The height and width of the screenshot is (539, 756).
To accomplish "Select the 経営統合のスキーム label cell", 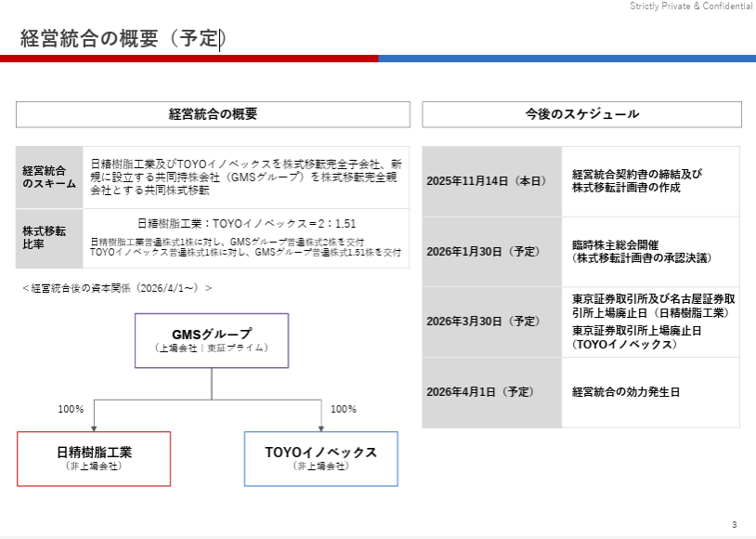I will point(49,177).
